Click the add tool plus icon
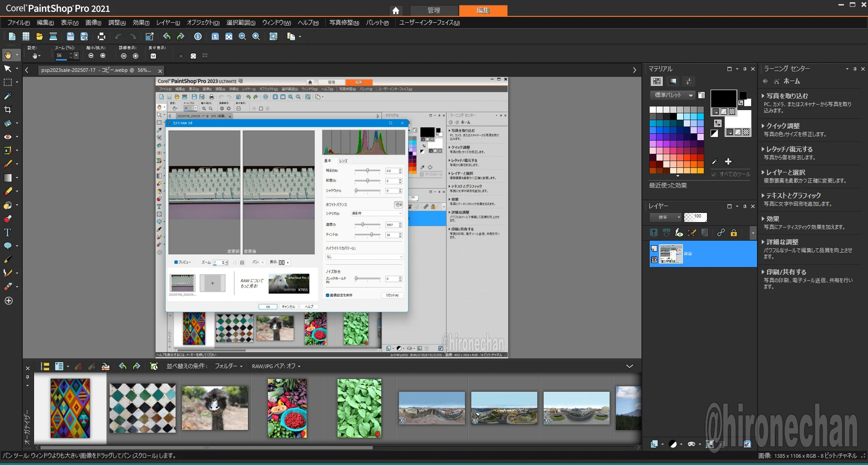The height and width of the screenshot is (465, 868). coord(9,301)
